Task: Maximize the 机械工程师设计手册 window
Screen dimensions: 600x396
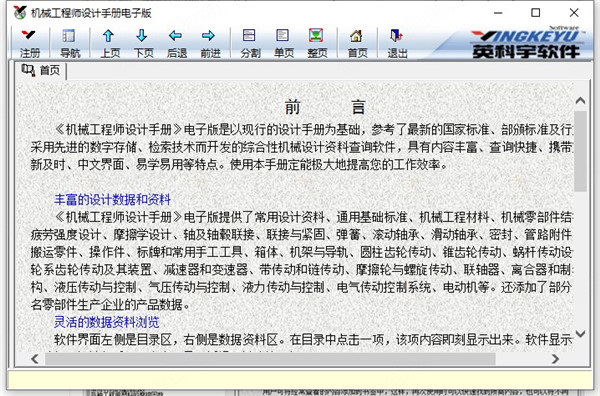Action: coord(536,13)
